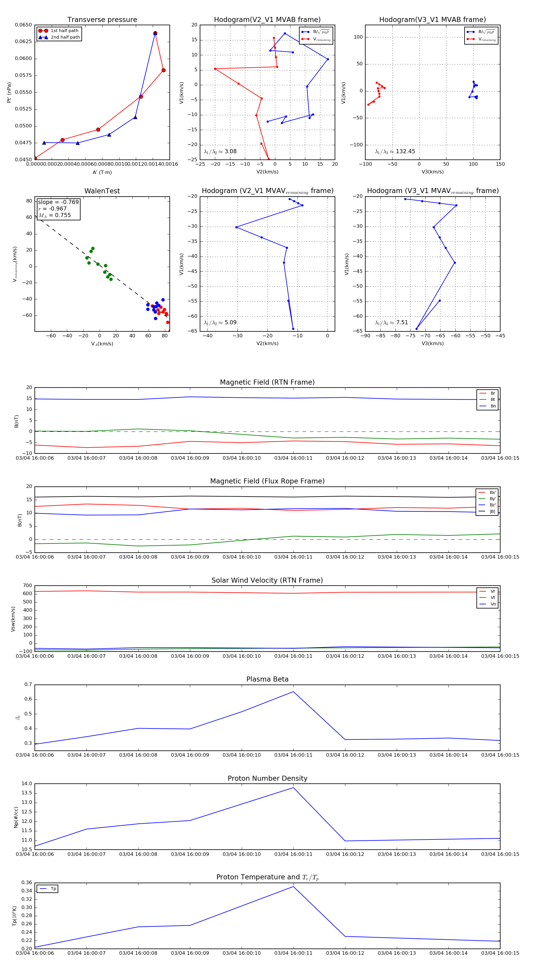Screen dimensions: 535x980
Task: Click B/√μ0ρ legend entry in V3_V1 MVAB hodogram
Action: [x=481, y=32]
